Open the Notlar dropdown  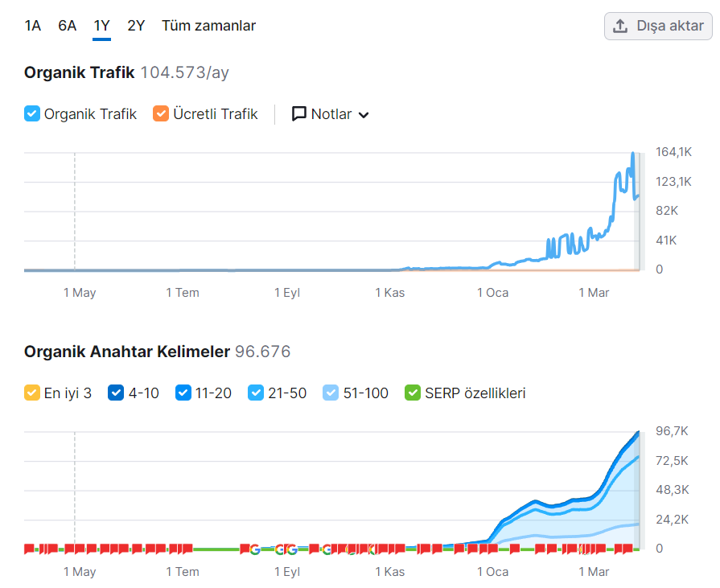(x=331, y=114)
